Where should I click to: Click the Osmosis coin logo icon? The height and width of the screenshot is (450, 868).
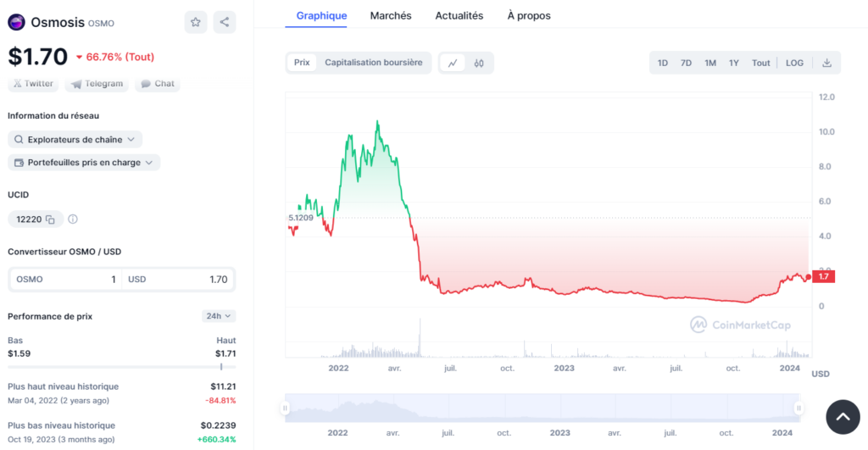click(16, 22)
